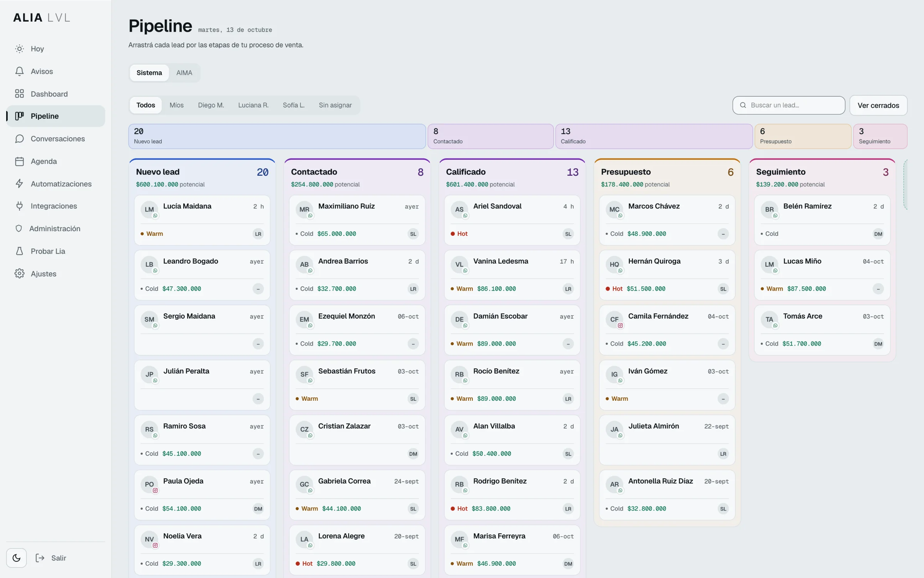Filter leads by Diego M.
Screen dimensions: 924x578
(x=211, y=105)
